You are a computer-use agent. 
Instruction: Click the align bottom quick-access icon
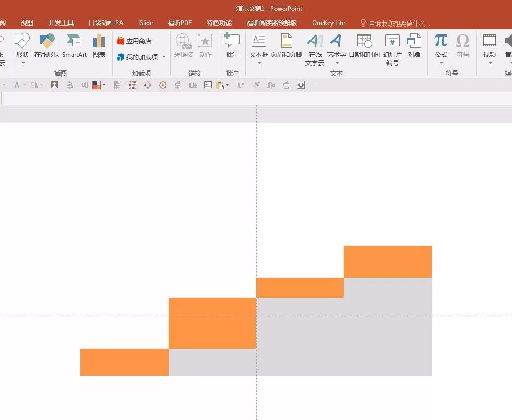coord(193,85)
